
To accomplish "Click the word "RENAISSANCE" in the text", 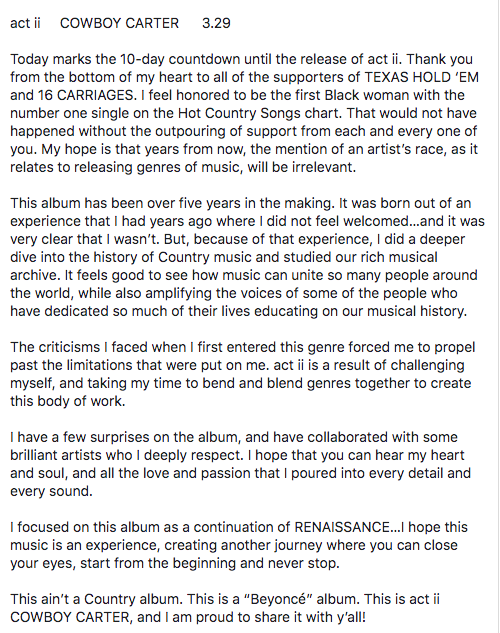I will 342,527.
